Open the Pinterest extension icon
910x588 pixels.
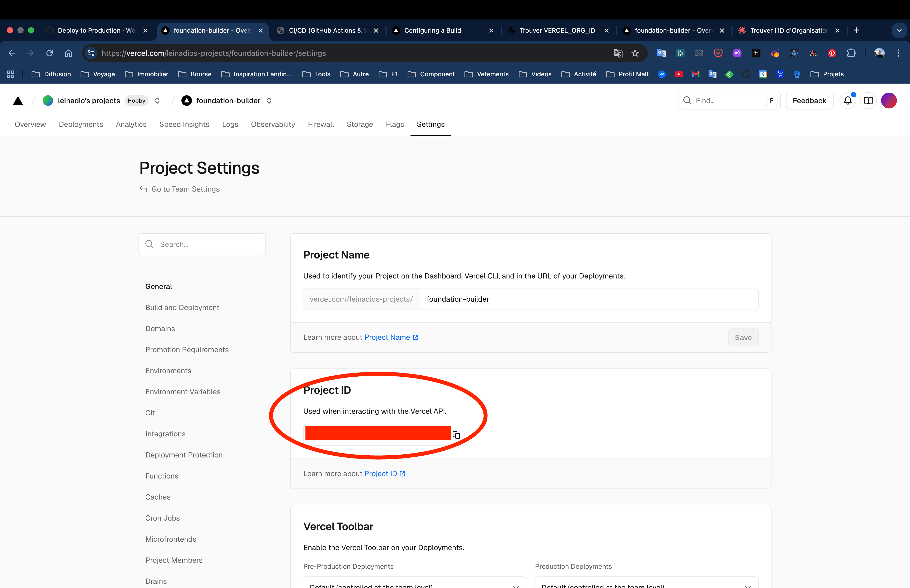click(x=832, y=53)
